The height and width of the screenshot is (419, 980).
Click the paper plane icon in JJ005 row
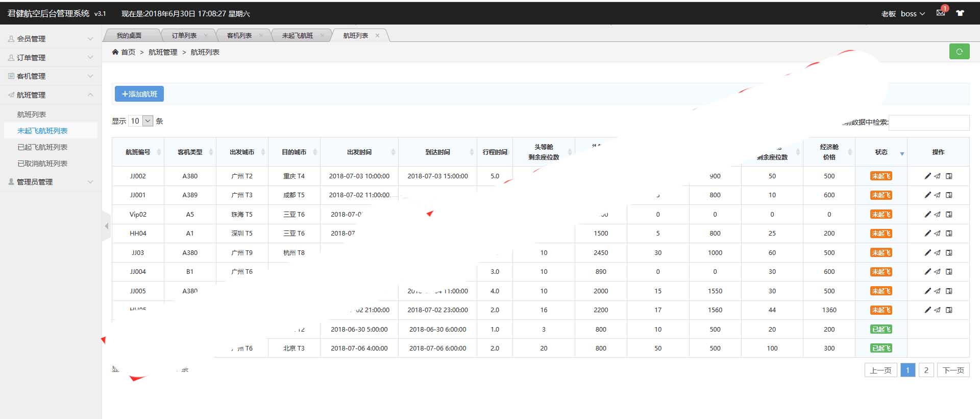coord(937,291)
